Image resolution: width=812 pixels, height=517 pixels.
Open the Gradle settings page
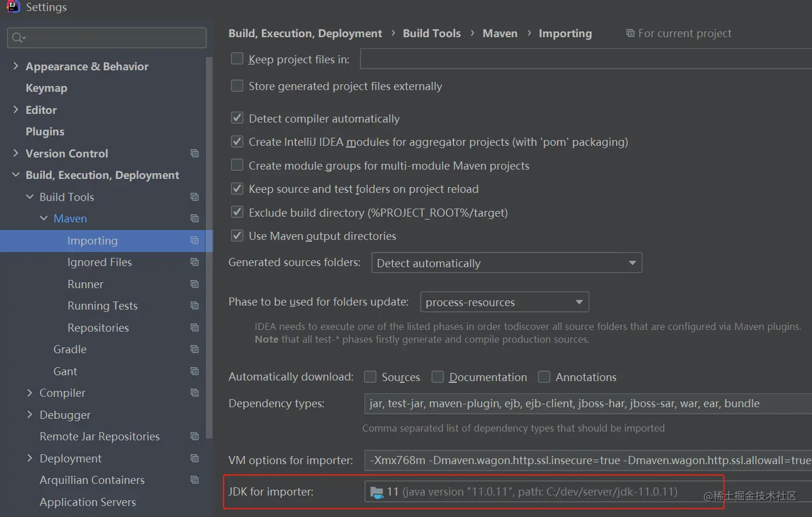click(x=70, y=349)
